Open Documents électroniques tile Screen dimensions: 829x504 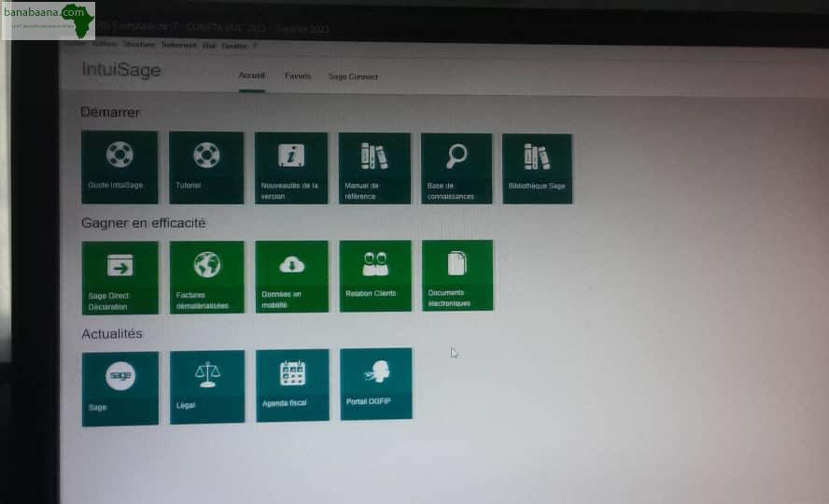(457, 275)
